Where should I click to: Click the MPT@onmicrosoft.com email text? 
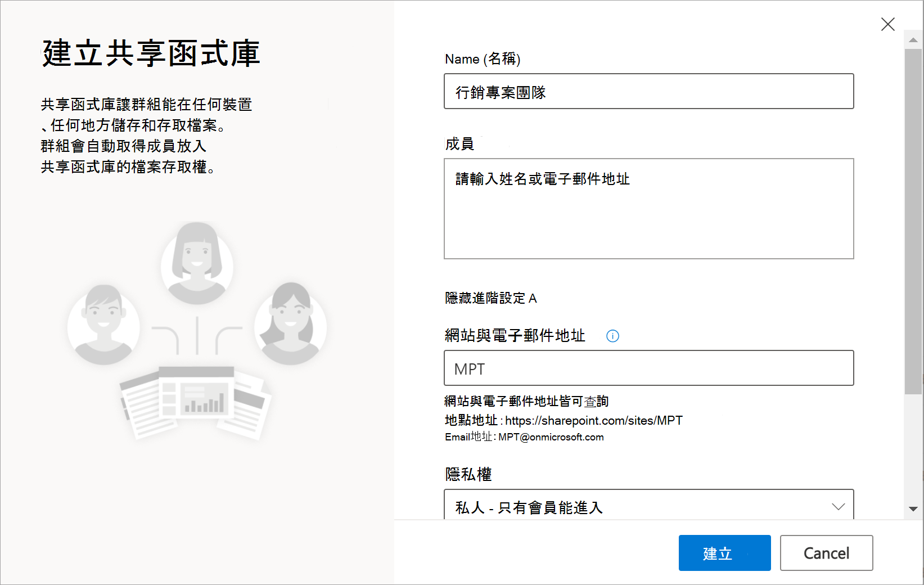pyautogui.click(x=551, y=437)
